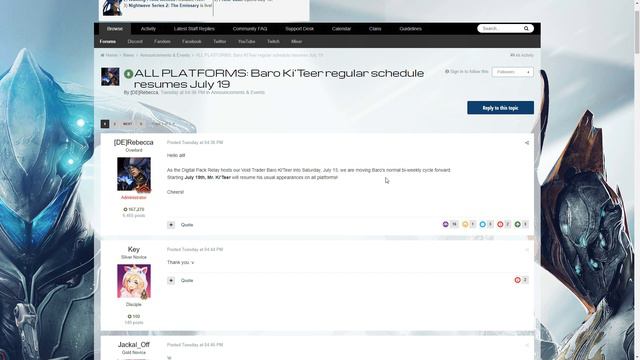Go to page 2 in pagination

point(115,124)
